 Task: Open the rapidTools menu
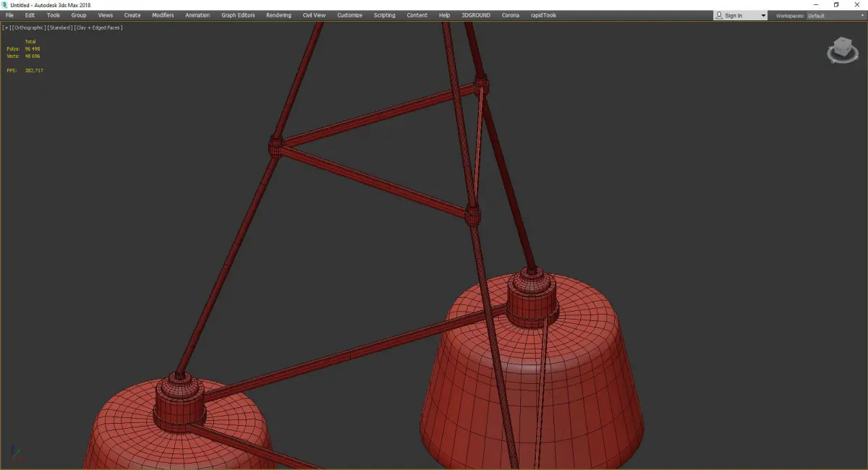(x=542, y=15)
